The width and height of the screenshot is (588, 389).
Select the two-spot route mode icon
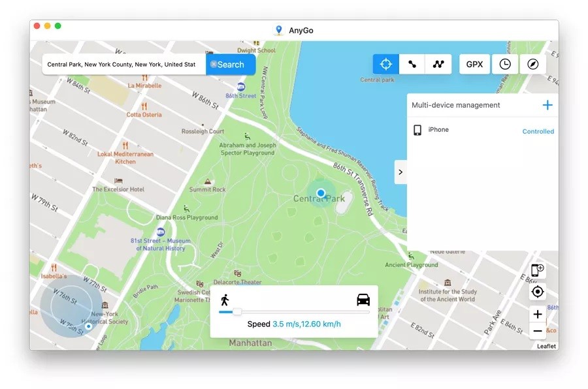click(412, 64)
